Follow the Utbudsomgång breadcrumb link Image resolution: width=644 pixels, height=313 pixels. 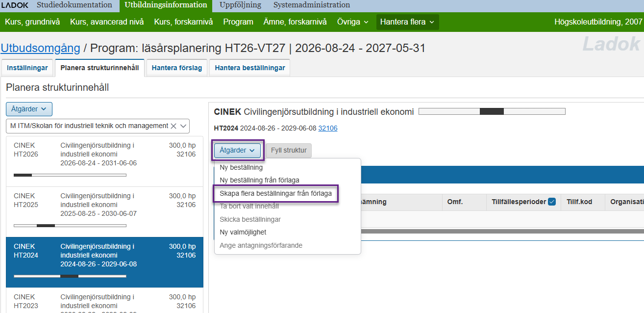pyautogui.click(x=40, y=48)
